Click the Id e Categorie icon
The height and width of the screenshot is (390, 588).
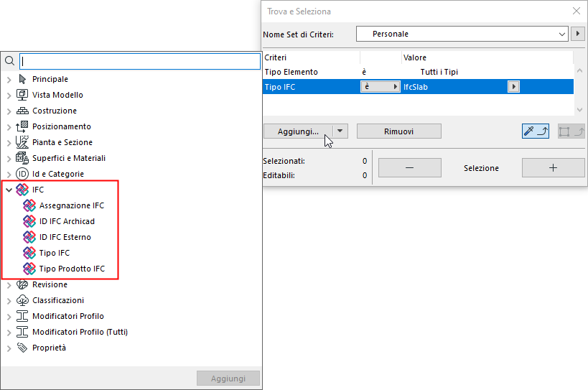(22, 174)
